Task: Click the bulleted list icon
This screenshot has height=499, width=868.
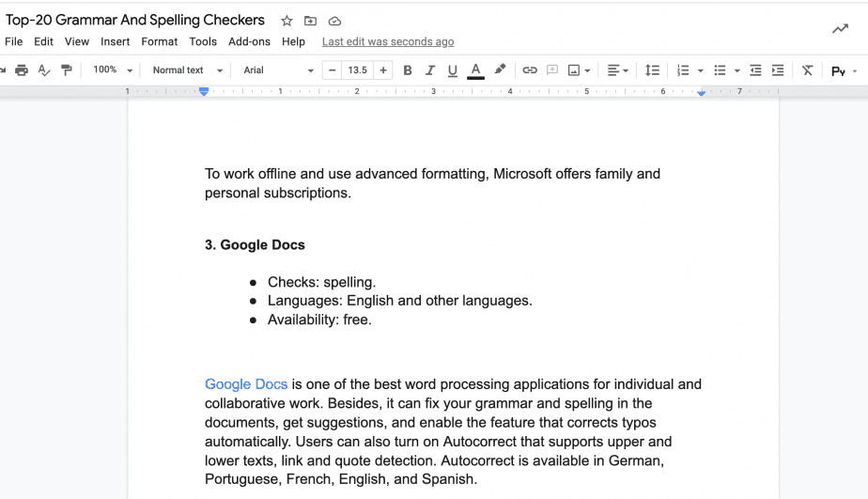Action: 720,70
